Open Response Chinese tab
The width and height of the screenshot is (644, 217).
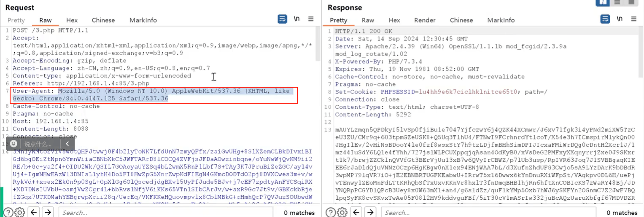click(x=461, y=20)
